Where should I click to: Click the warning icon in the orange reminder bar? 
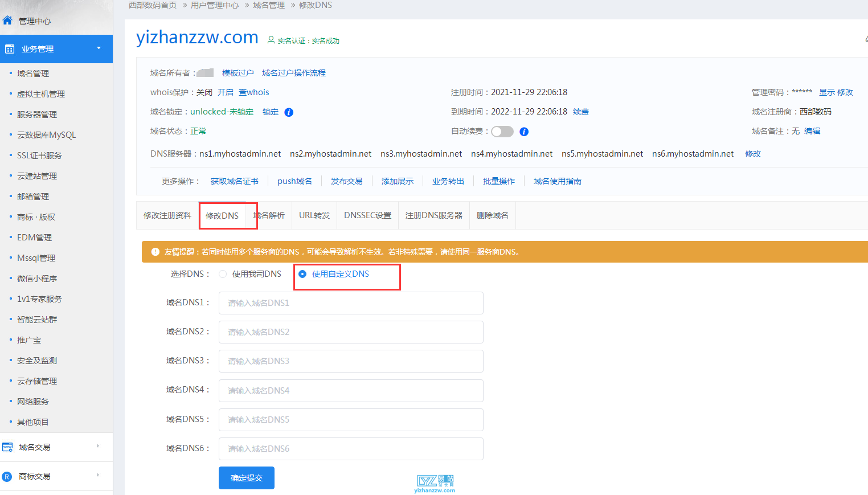(x=155, y=252)
